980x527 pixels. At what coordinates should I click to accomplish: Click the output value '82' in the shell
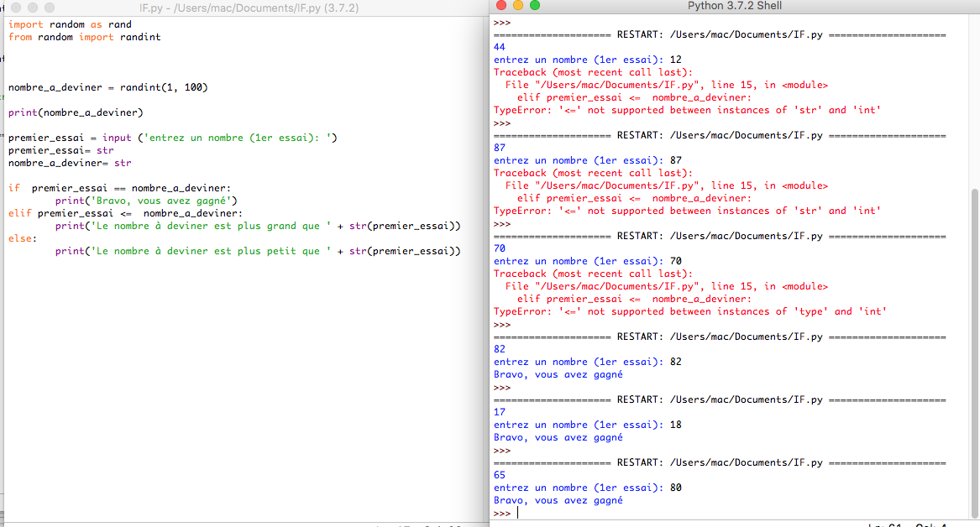[x=499, y=348]
